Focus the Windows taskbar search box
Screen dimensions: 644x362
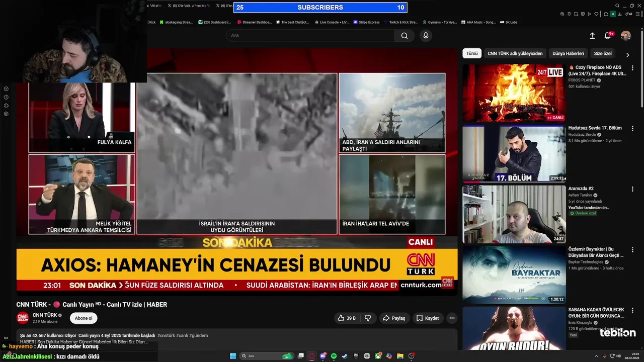(x=267, y=356)
